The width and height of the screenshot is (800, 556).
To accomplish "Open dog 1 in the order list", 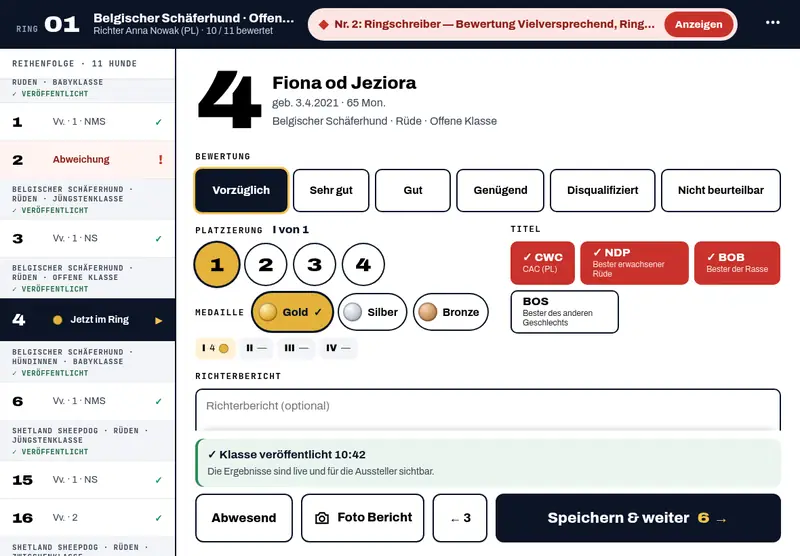I will click(x=87, y=122).
